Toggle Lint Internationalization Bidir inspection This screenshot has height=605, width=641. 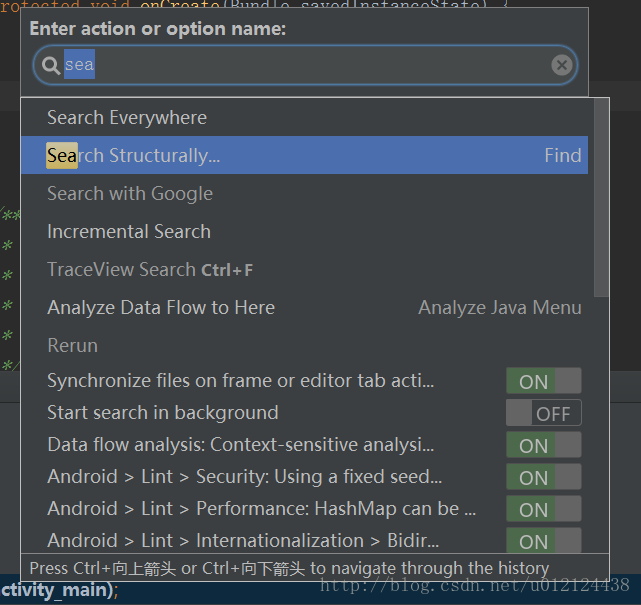pyautogui.click(x=544, y=540)
